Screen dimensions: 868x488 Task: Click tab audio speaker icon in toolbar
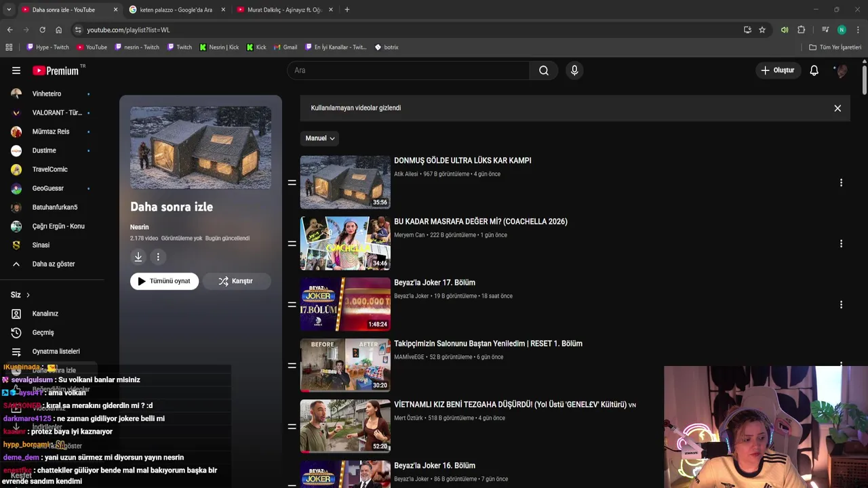(785, 30)
